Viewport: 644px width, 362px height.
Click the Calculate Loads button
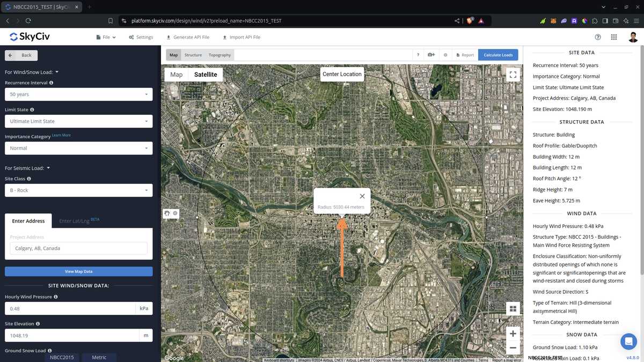click(498, 55)
